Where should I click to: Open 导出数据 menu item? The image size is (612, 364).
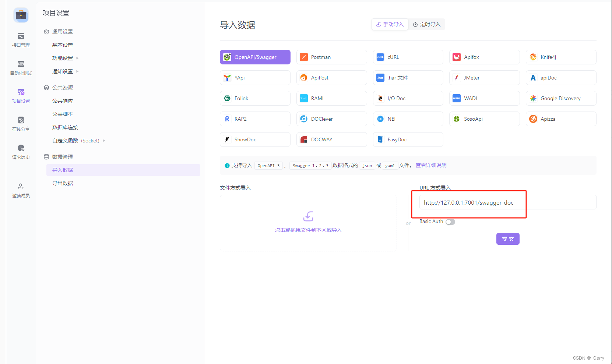(x=63, y=183)
